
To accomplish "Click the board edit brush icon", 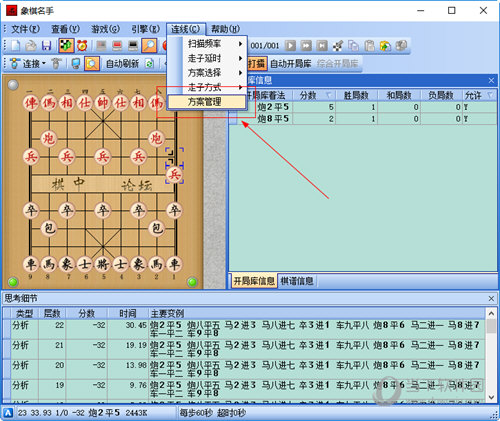I will click(x=338, y=46).
